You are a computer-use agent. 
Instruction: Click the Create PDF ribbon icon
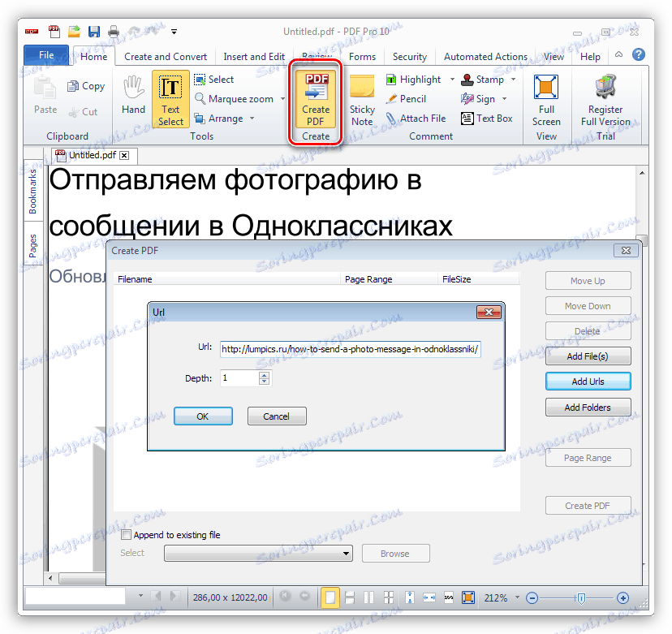click(x=316, y=100)
